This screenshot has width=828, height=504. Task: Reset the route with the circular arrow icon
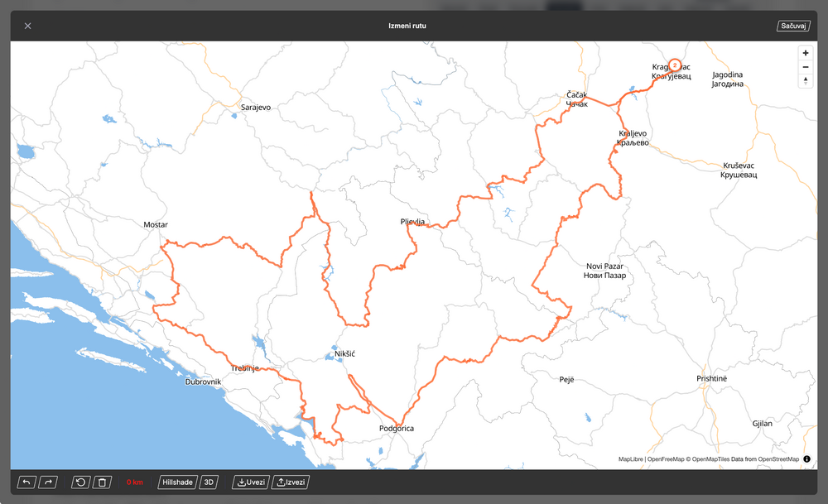point(80,482)
